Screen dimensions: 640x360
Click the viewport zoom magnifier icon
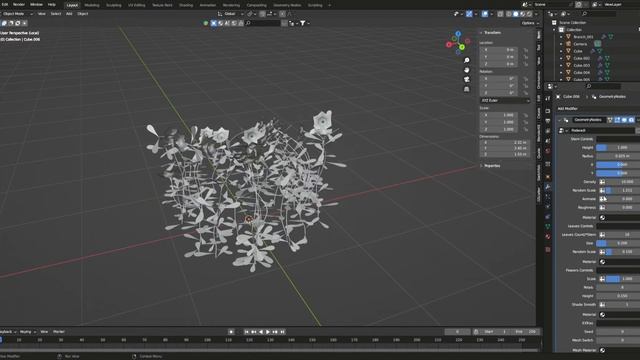point(467,60)
